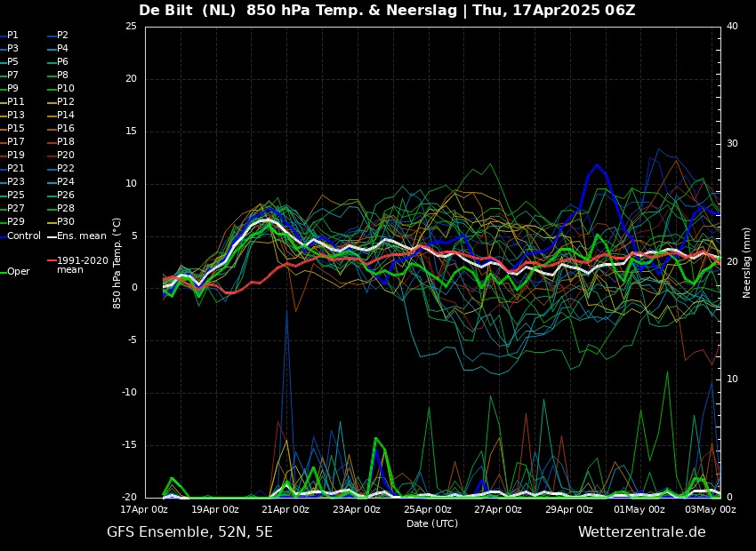Click the P9 legend label
Screen dimensions: 756x551
click(x=10, y=89)
